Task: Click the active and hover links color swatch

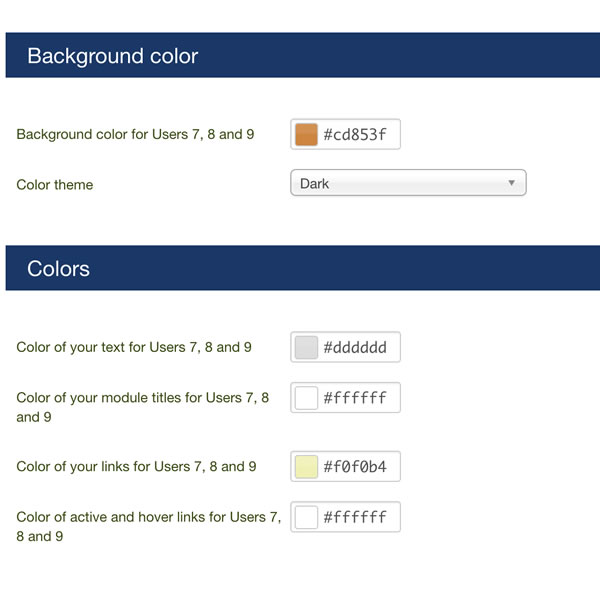Action: [306, 517]
